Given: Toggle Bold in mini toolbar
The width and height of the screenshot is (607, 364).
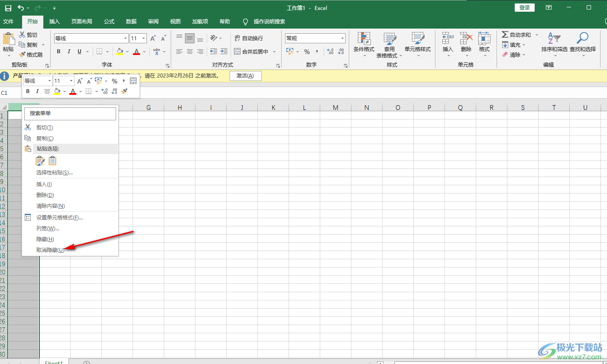Looking at the screenshot, I should click(x=28, y=91).
